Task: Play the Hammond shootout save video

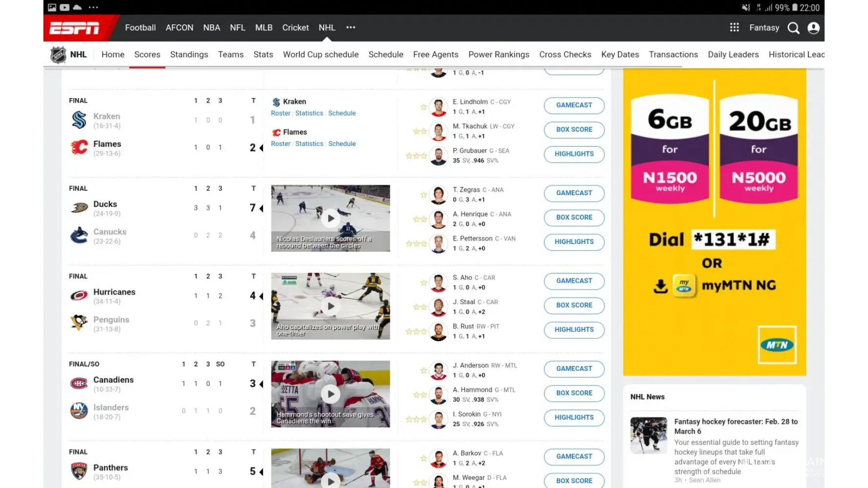Action: pos(331,394)
